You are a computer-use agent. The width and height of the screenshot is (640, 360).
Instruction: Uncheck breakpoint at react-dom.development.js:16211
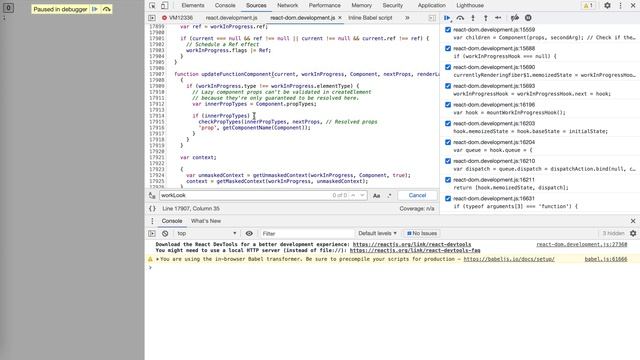click(448, 180)
